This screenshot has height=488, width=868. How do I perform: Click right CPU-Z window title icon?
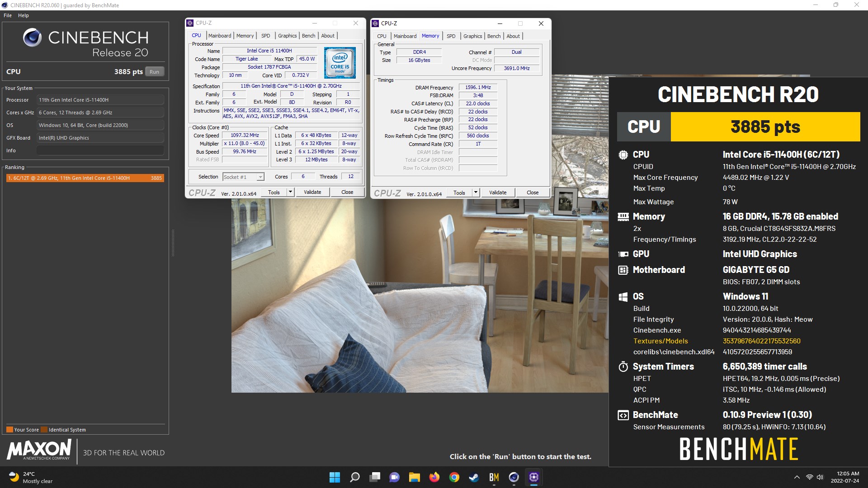point(375,23)
